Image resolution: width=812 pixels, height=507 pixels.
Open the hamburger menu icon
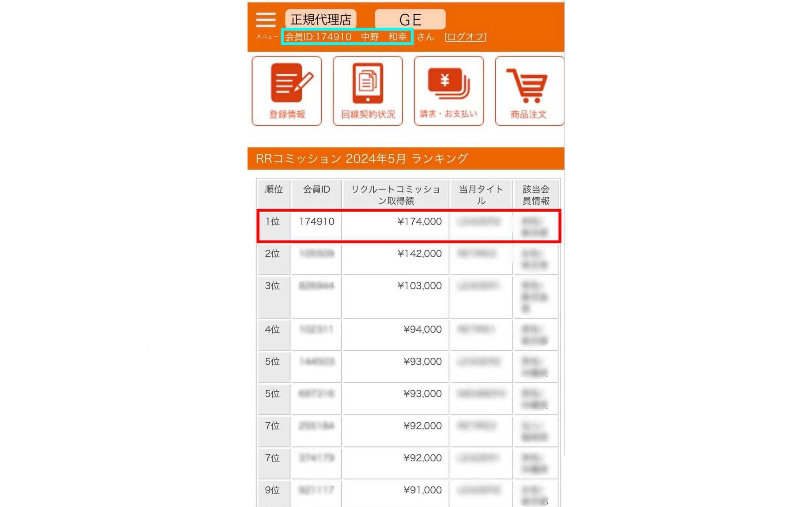[265, 19]
